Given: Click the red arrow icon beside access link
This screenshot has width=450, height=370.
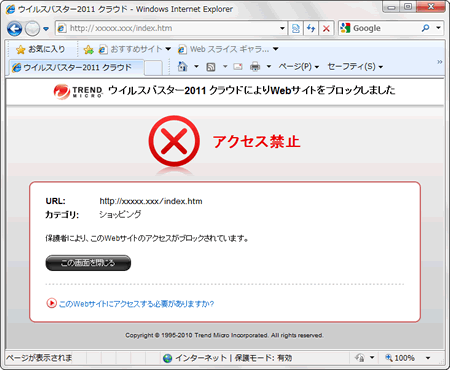Looking at the screenshot, I should click(x=51, y=303).
